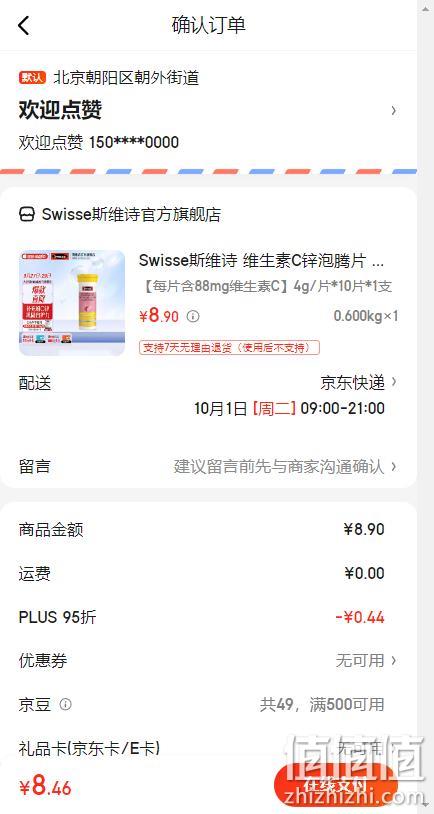Click the 京豆 共49 满500可用 text
434x814 pixels.
click(x=322, y=704)
